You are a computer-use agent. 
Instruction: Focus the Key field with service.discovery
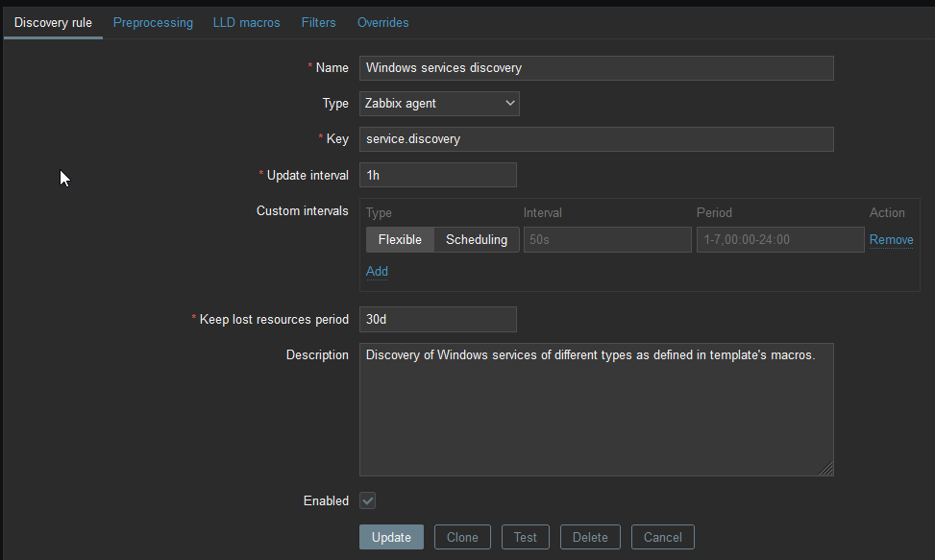pos(596,139)
